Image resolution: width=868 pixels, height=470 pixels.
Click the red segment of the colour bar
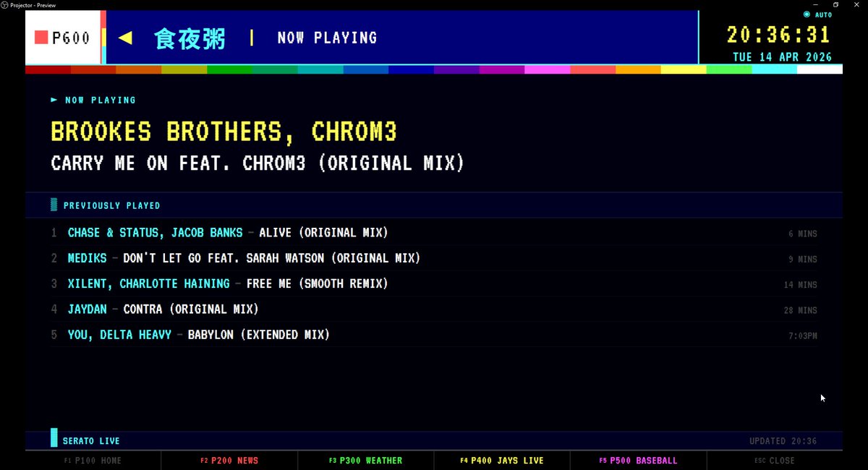coord(48,69)
